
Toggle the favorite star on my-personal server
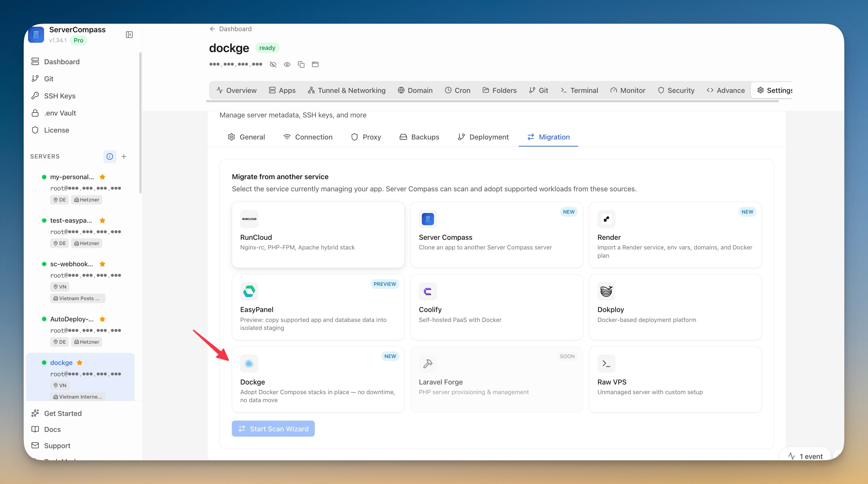pyautogui.click(x=103, y=177)
